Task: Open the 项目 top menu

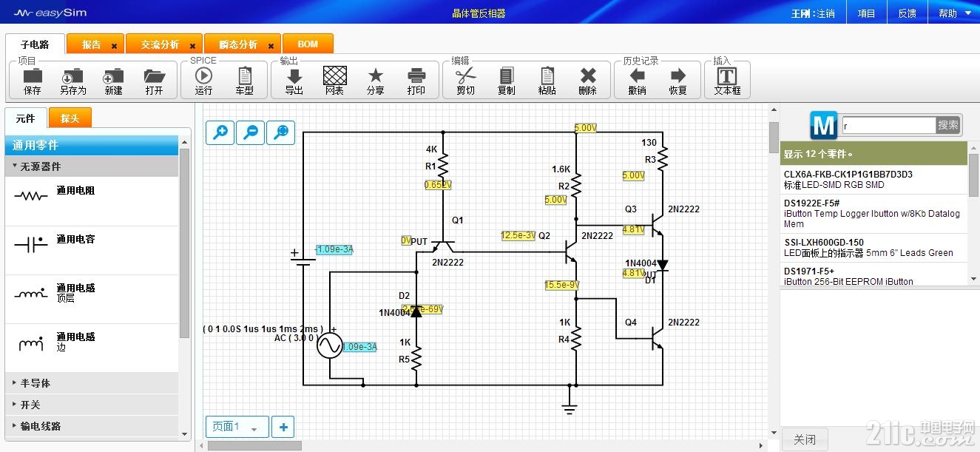Action: [866, 13]
